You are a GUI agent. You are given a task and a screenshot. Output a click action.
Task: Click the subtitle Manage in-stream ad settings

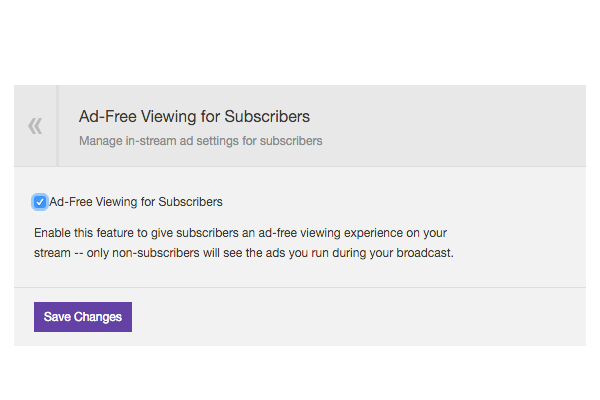[200, 141]
